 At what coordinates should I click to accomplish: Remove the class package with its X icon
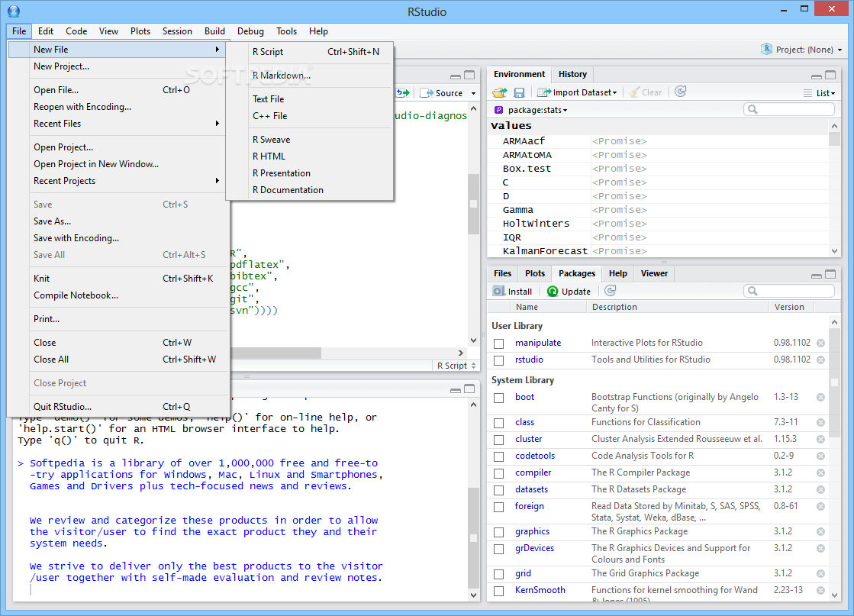pos(820,423)
